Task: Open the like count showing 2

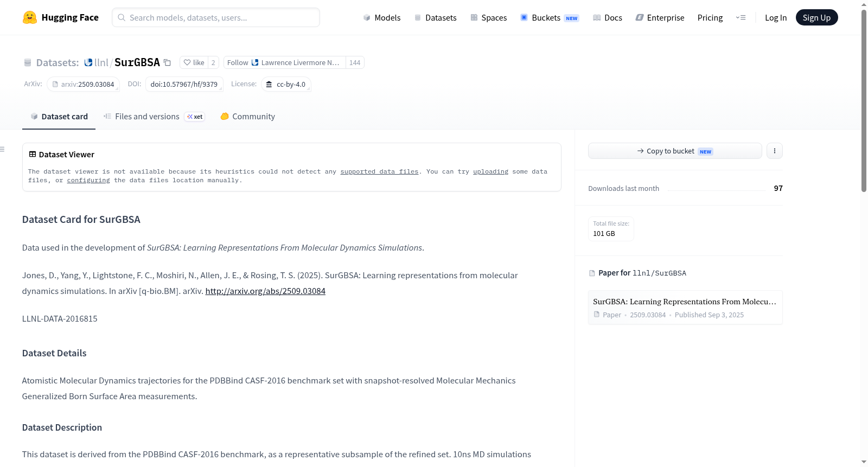Action: pyautogui.click(x=213, y=63)
